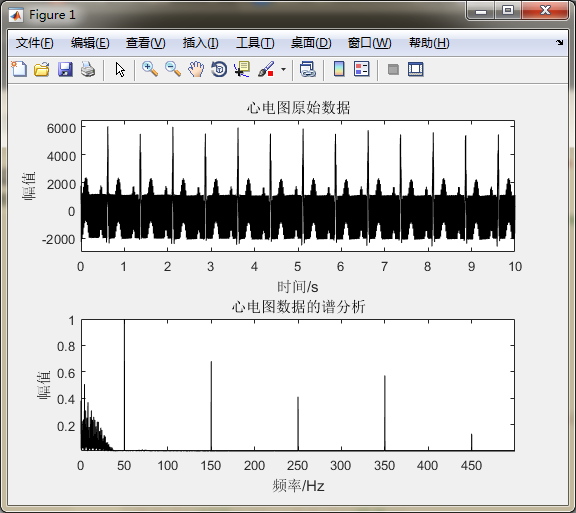The image size is (576, 513).
Task: Open the 工具(T) menu
Action: click(255, 43)
